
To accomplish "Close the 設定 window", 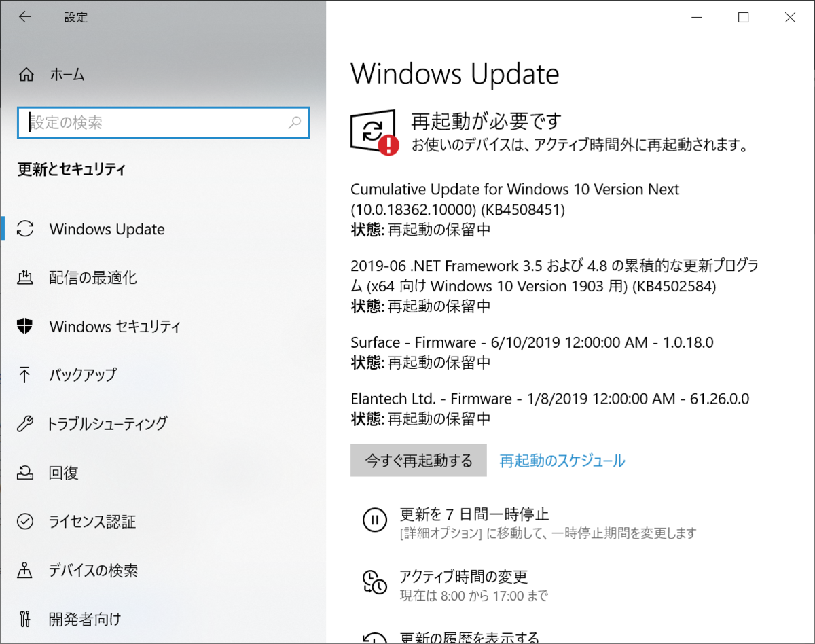I will [x=791, y=18].
